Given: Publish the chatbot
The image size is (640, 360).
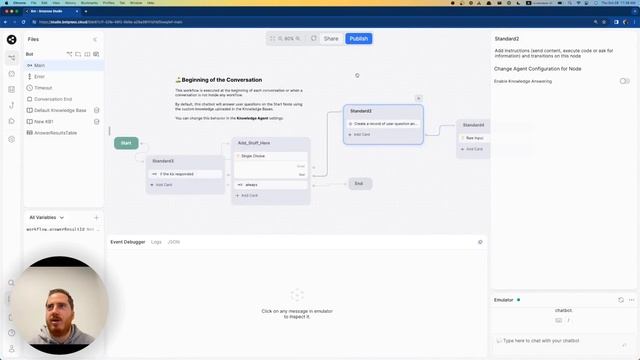Looking at the screenshot, I should pos(359,38).
